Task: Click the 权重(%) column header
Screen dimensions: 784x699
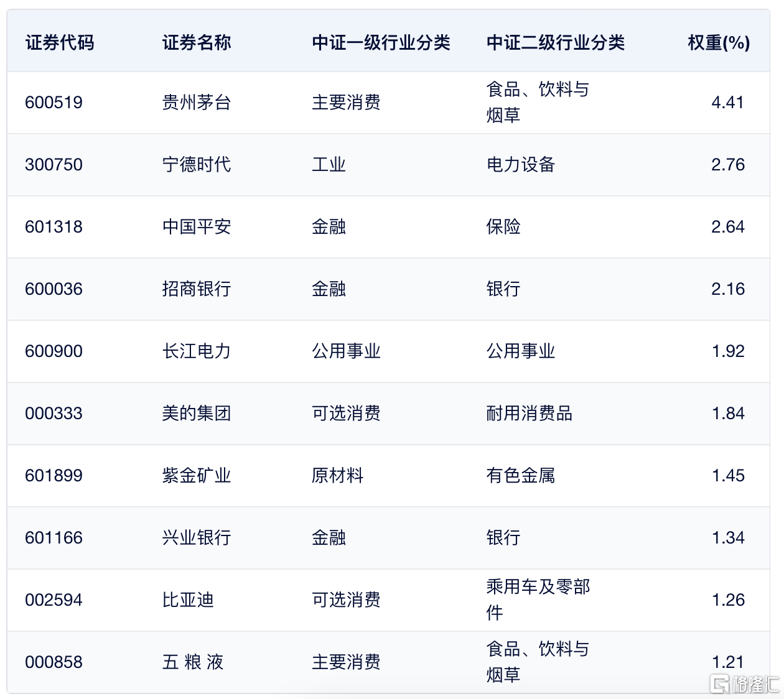Action: point(719,42)
